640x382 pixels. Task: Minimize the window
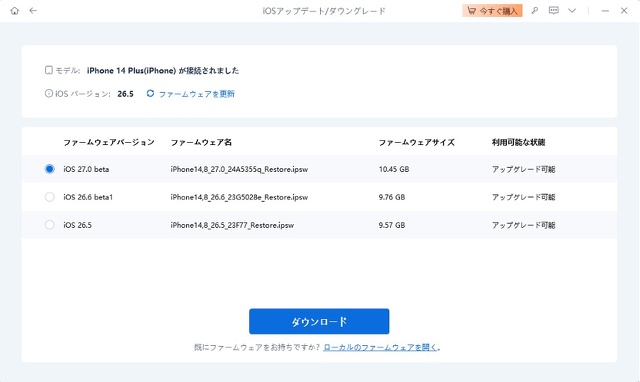point(605,11)
